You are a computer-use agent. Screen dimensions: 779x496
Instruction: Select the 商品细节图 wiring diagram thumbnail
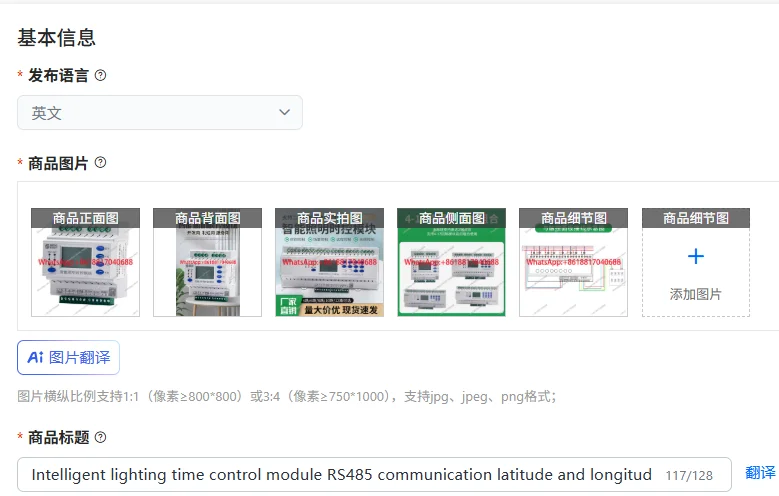tap(573, 262)
